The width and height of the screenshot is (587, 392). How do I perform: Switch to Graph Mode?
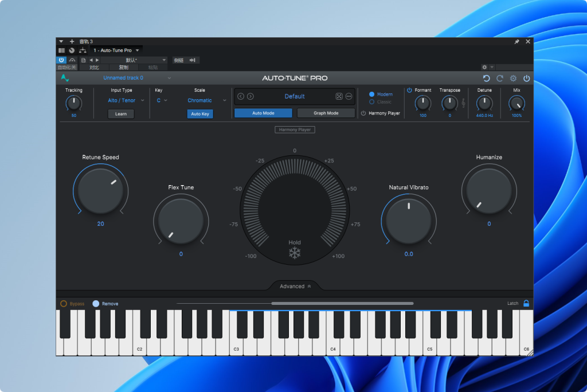(326, 113)
